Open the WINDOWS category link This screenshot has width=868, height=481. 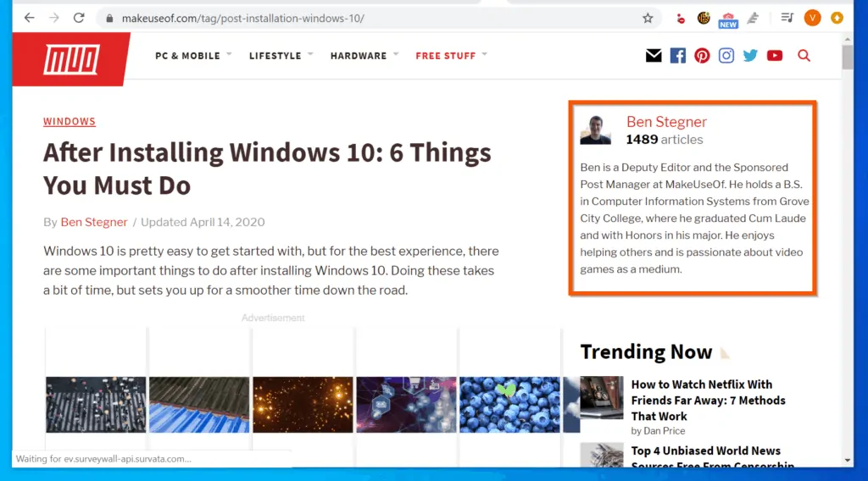click(70, 121)
